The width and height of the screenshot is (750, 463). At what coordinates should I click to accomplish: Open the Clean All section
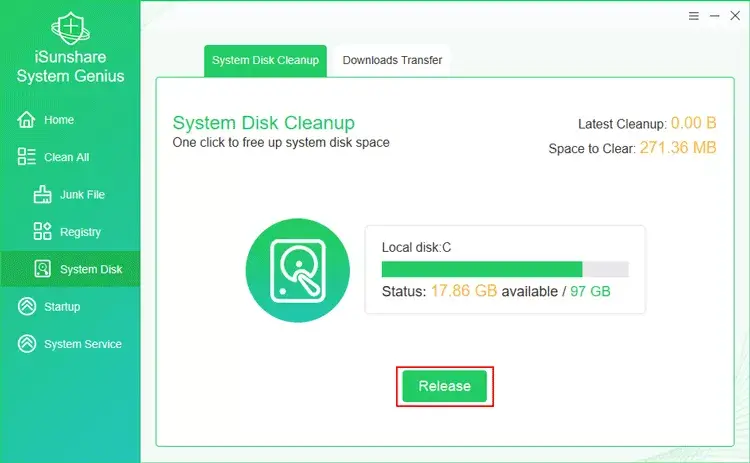(70, 157)
